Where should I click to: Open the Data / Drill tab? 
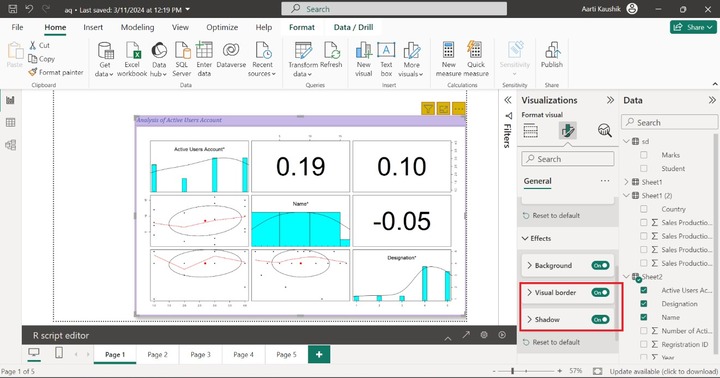coord(353,27)
